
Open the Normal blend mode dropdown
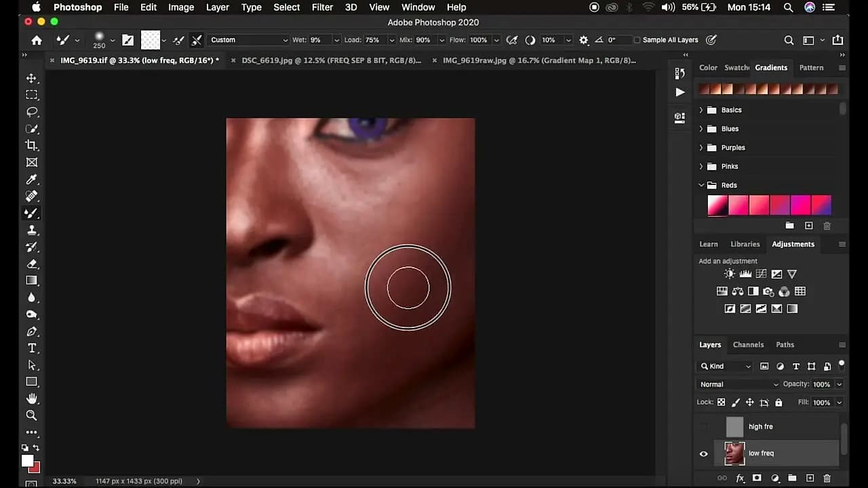coord(738,384)
